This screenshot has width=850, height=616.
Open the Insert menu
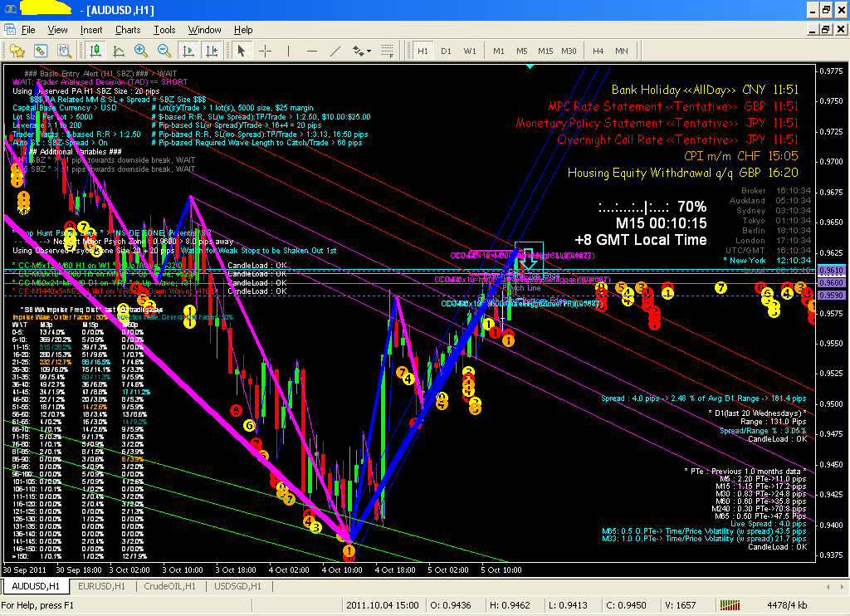(91, 30)
